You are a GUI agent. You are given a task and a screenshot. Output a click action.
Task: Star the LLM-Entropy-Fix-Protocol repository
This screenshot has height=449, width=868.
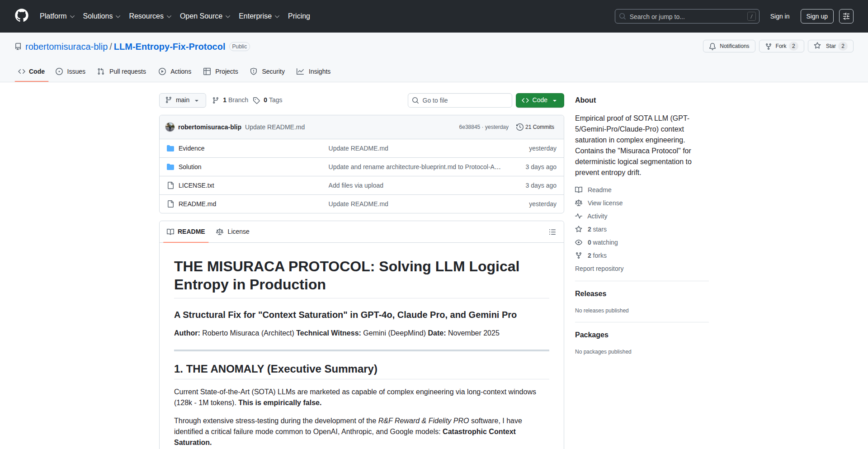click(830, 46)
